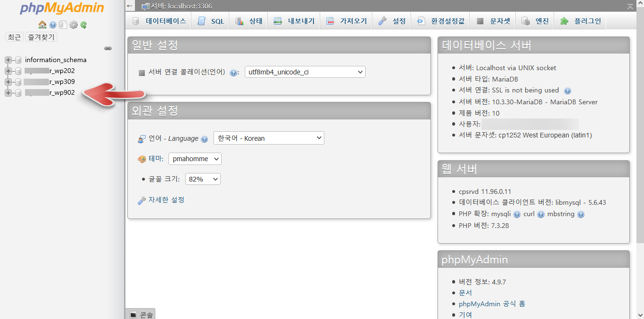Viewport: 644px width, 319px height.
Task: Open navigation panel settings gear icon
Action: pyautogui.click(x=73, y=25)
